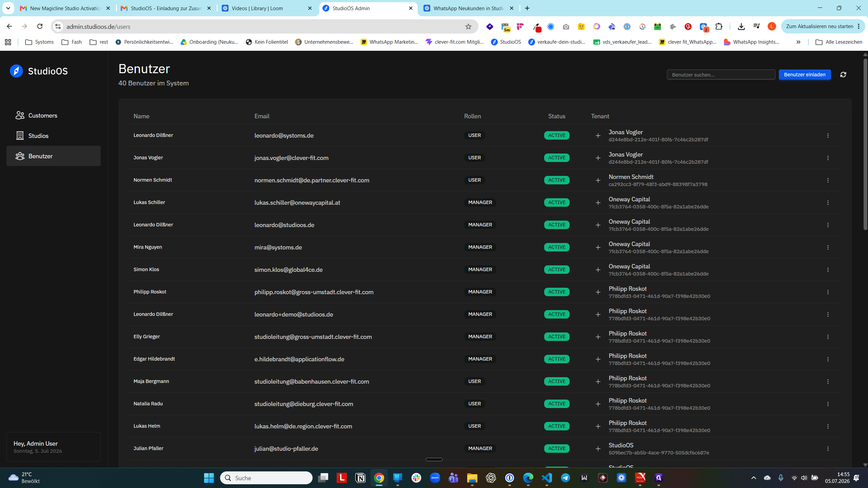This screenshot has height=488, width=868.
Task: Open the browser downloads icon
Action: (x=741, y=26)
